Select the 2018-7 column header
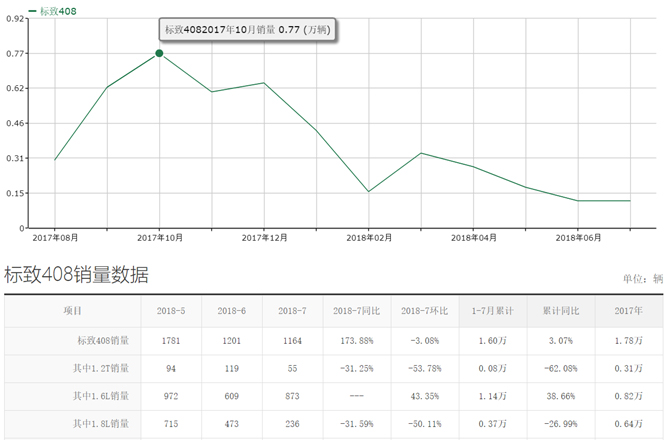 pos(292,311)
